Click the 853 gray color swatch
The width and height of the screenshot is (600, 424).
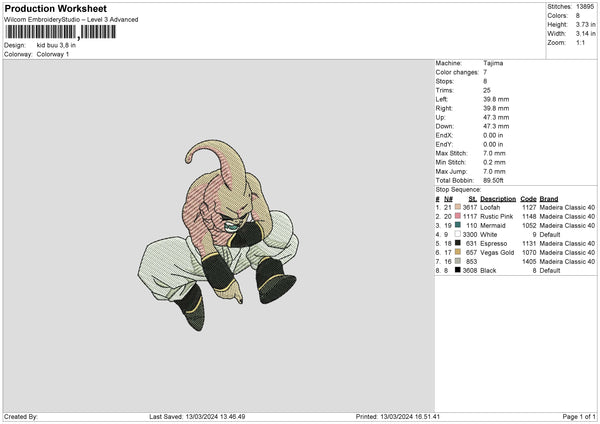point(458,261)
